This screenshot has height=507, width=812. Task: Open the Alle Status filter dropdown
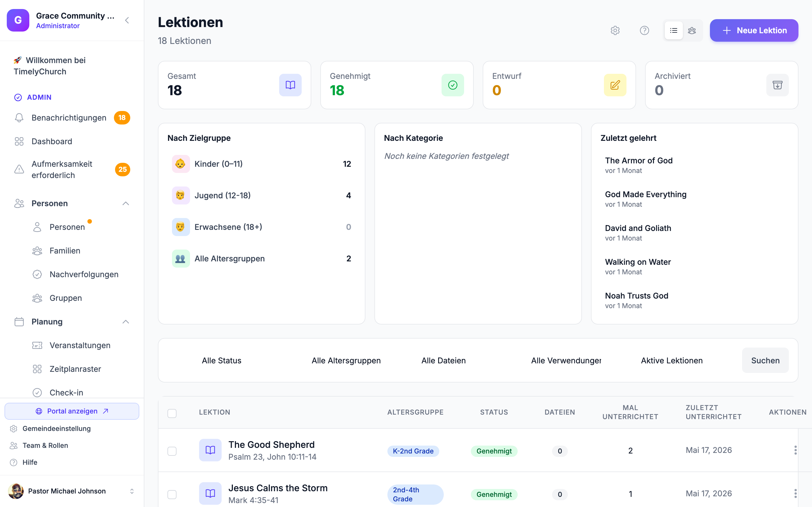pos(221,361)
